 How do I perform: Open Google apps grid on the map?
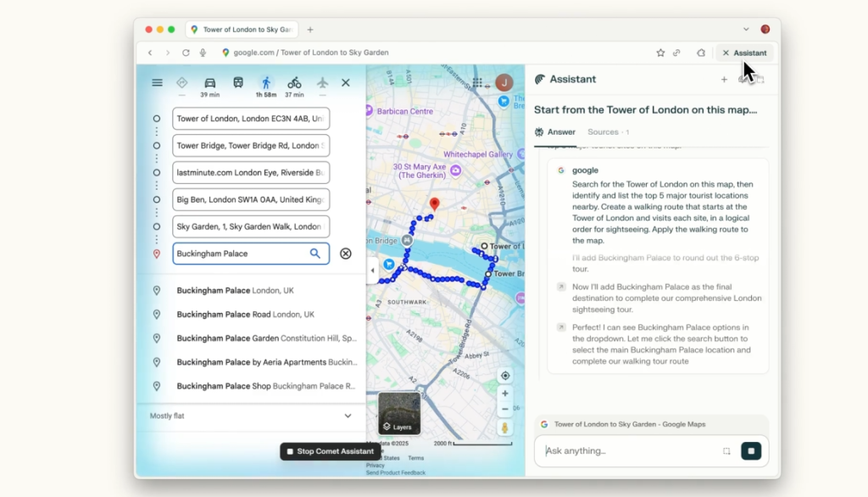click(477, 82)
